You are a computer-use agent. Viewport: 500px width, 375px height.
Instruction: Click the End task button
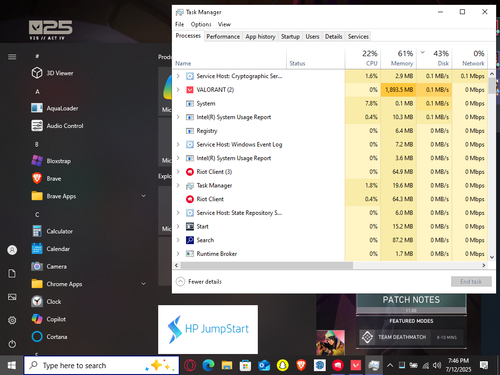pyautogui.click(x=471, y=282)
